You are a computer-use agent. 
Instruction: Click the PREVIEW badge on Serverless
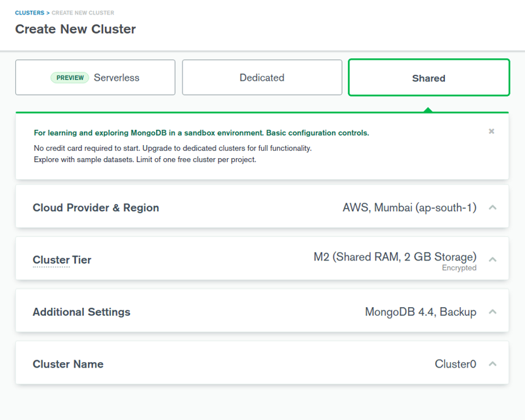coord(70,77)
